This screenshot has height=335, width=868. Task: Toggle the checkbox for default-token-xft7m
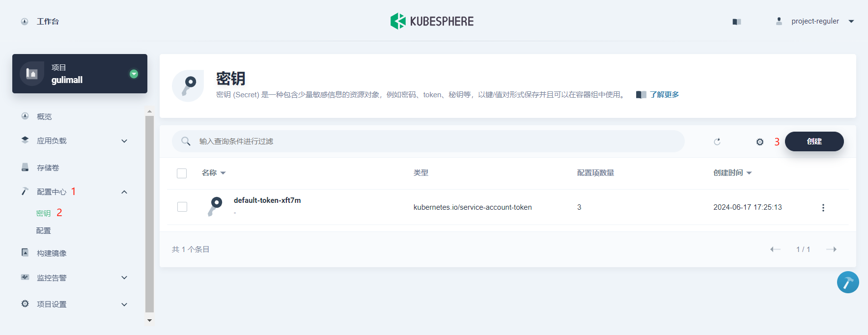(182, 207)
